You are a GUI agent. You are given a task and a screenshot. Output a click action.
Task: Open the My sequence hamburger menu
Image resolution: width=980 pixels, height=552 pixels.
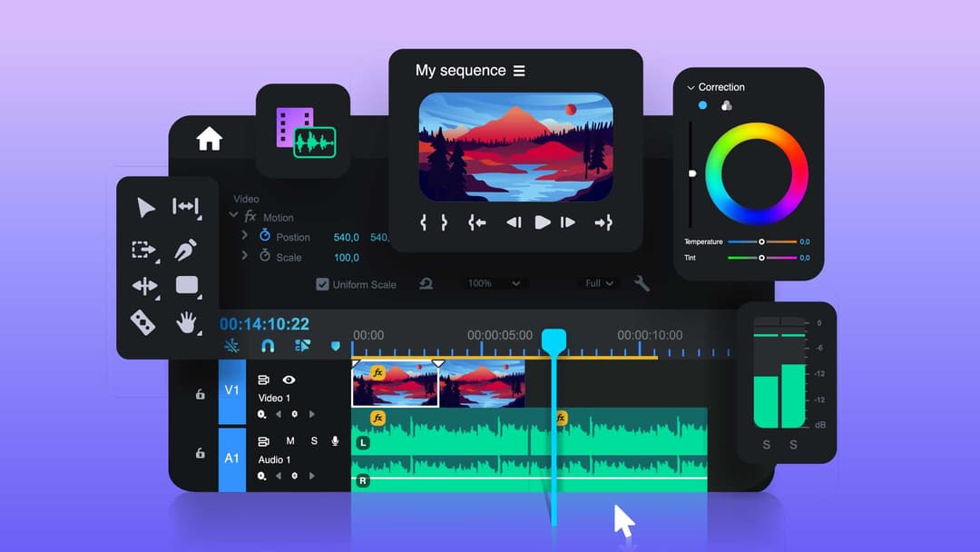pyautogui.click(x=519, y=71)
